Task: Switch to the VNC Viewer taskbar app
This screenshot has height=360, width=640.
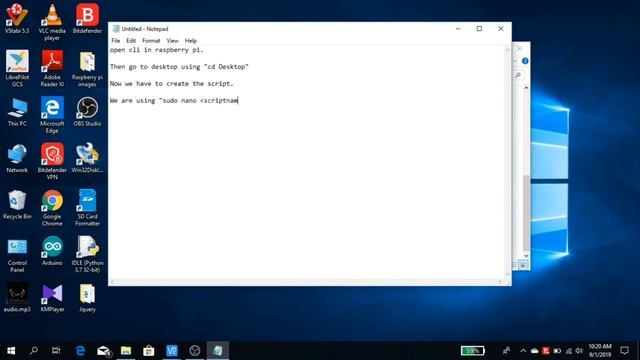Action: click(x=172, y=351)
